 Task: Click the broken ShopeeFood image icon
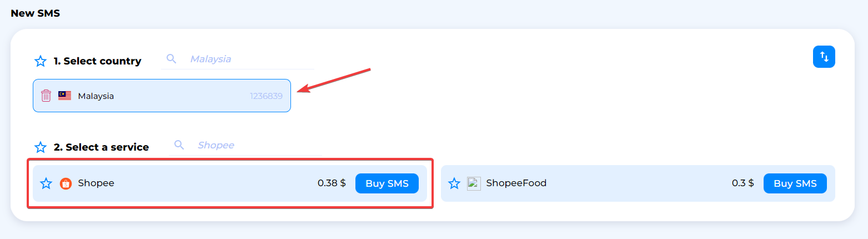pyautogui.click(x=474, y=183)
